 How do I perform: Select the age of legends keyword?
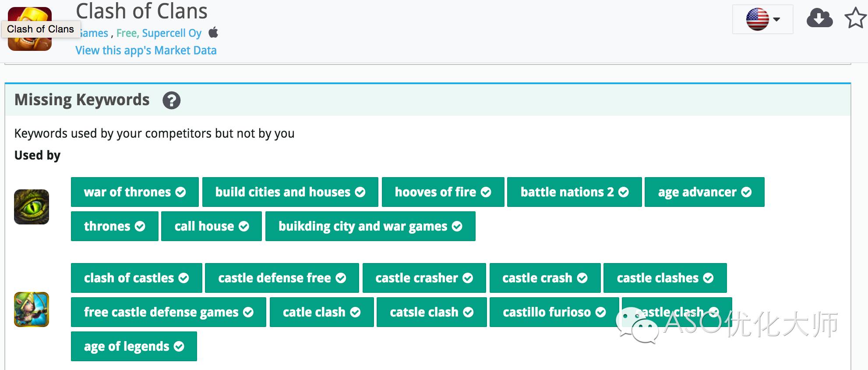(x=134, y=346)
